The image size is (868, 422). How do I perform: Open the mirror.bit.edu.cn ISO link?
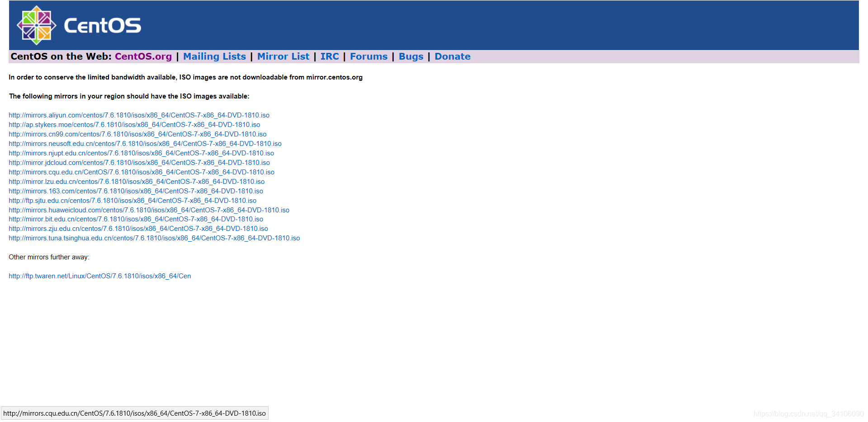point(136,219)
